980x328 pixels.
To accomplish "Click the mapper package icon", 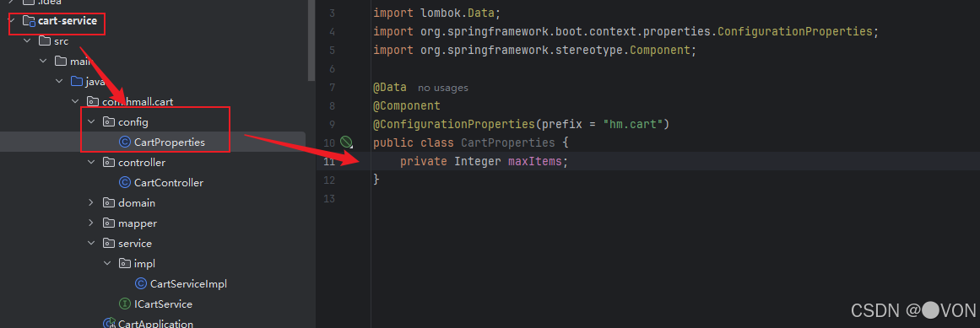I will 108,223.
